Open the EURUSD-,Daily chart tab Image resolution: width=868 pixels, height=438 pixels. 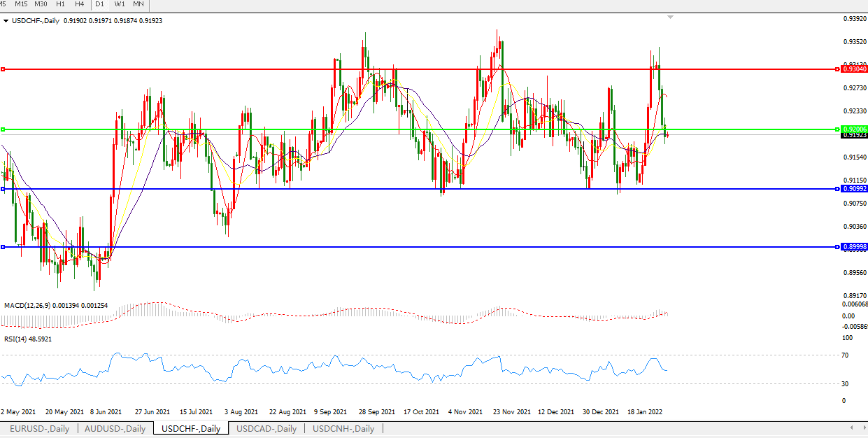pos(38,429)
